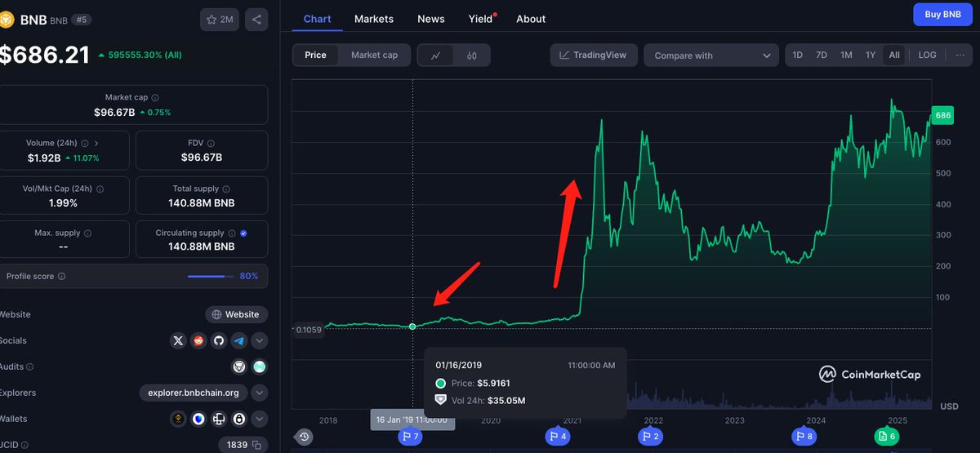The height and width of the screenshot is (453, 980).
Task: Click the flag marker labeled 8
Action: pyautogui.click(x=804, y=437)
